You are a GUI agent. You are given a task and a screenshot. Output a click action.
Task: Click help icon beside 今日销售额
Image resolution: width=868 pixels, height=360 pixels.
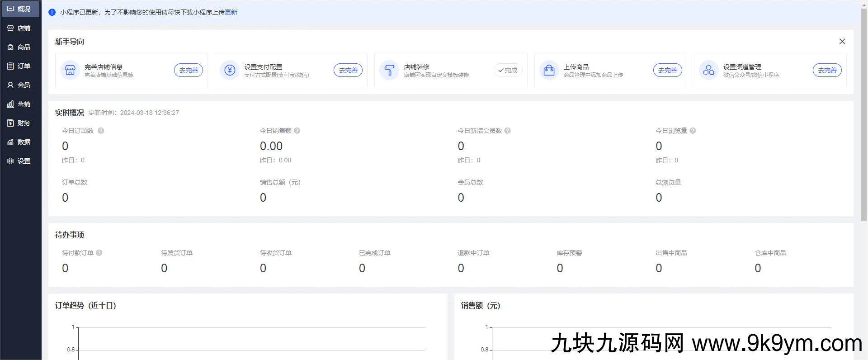tap(297, 131)
